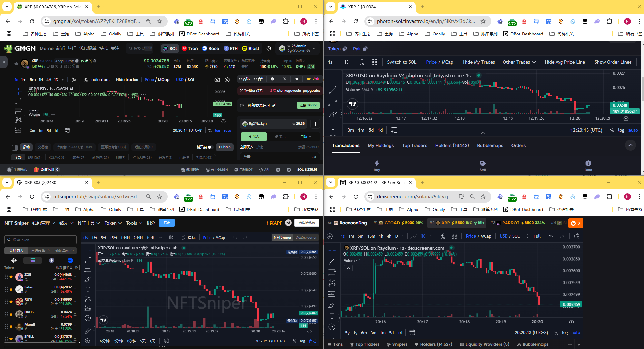Click undo arrow in NFT Sniper chart

(x=235, y=238)
